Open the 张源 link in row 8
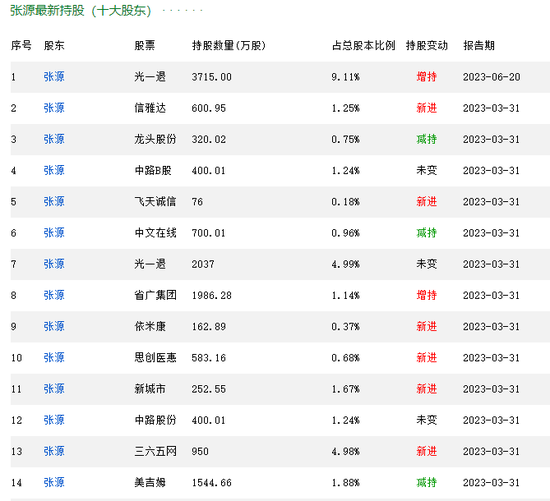Image resolution: width=550 pixels, height=501 pixels. (54, 295)
